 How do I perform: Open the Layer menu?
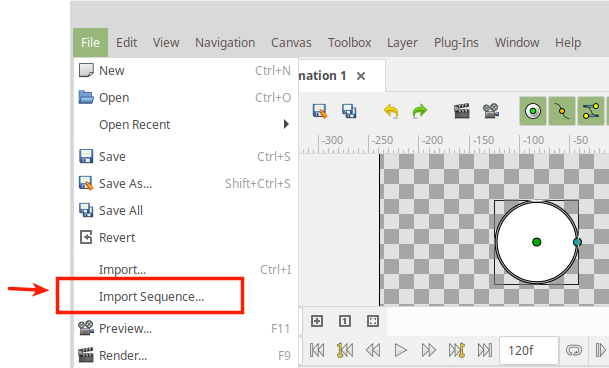[402, 42]
